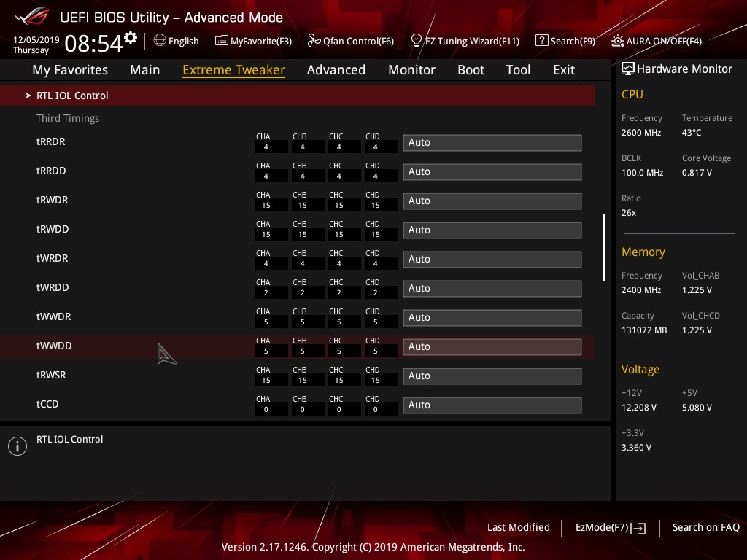Switch to EzMode(F7)

coord(611,528)
